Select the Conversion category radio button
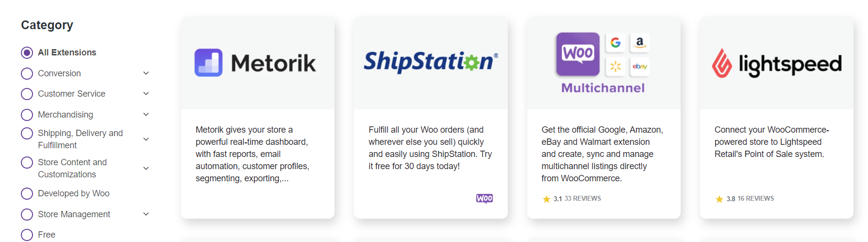The image size is (868, 242). point(27,73)
